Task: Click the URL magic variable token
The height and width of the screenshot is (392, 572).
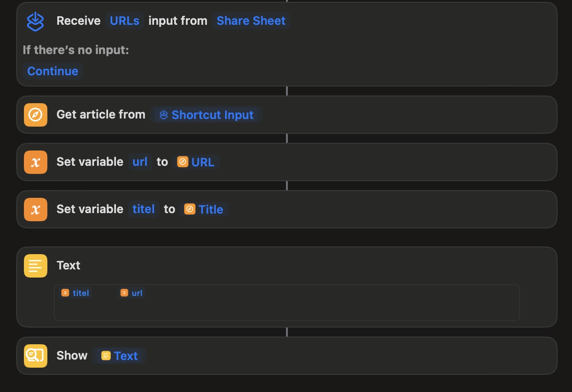Action: coord(196,162)
